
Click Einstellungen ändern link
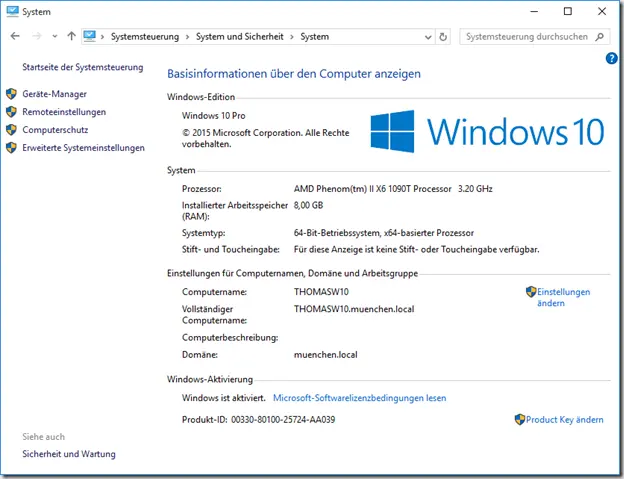564,297
